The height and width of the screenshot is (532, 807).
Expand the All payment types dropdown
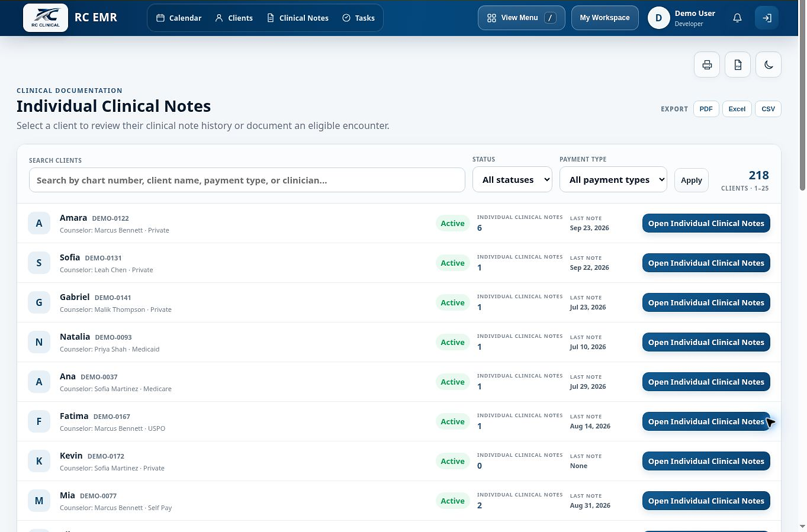pyautogui.click(x=613, y=180)
